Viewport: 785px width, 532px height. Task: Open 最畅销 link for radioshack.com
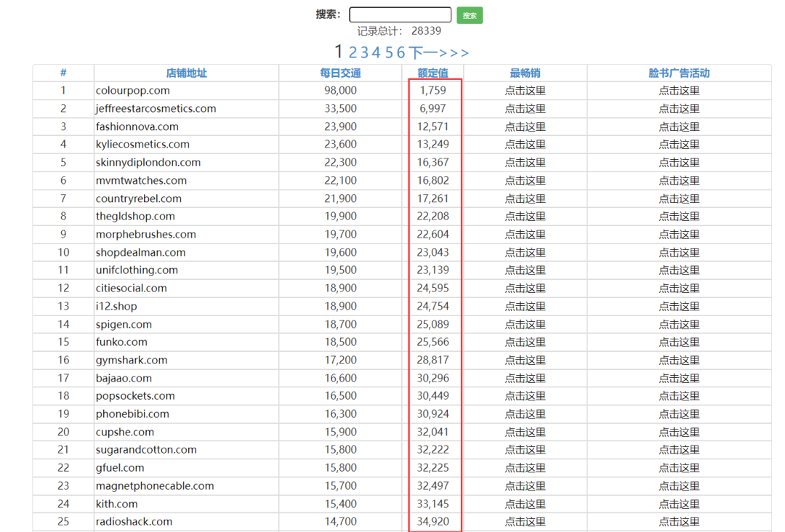click(526, 522)
